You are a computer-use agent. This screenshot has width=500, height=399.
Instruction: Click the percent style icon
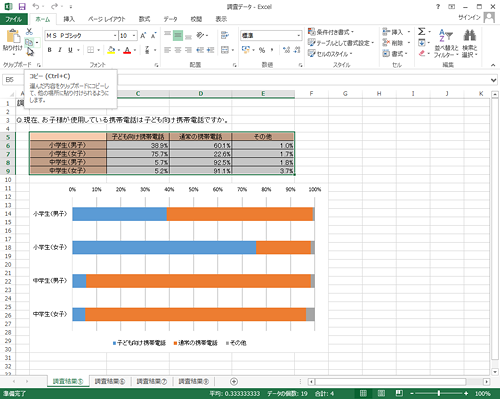point(262,50)
